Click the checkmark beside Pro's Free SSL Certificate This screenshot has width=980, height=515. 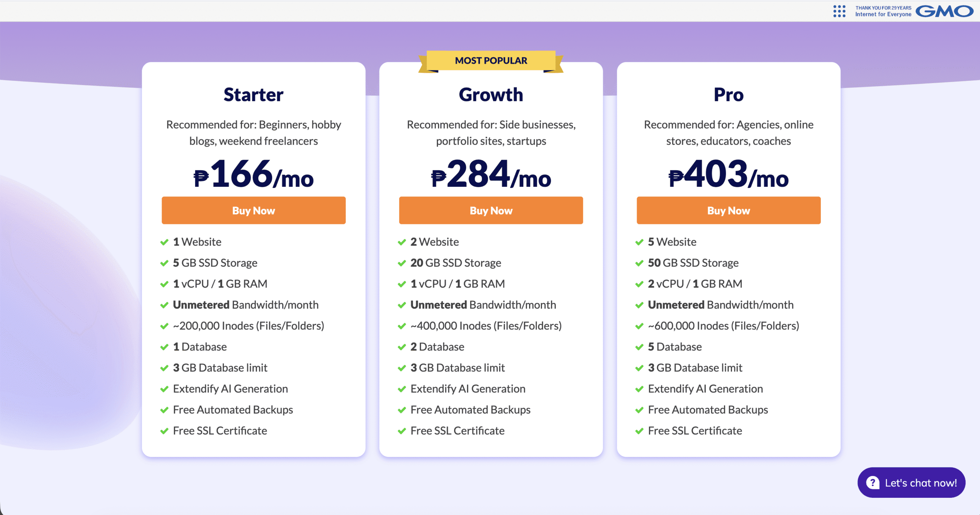pyautogui.click(x=639, y=431)
